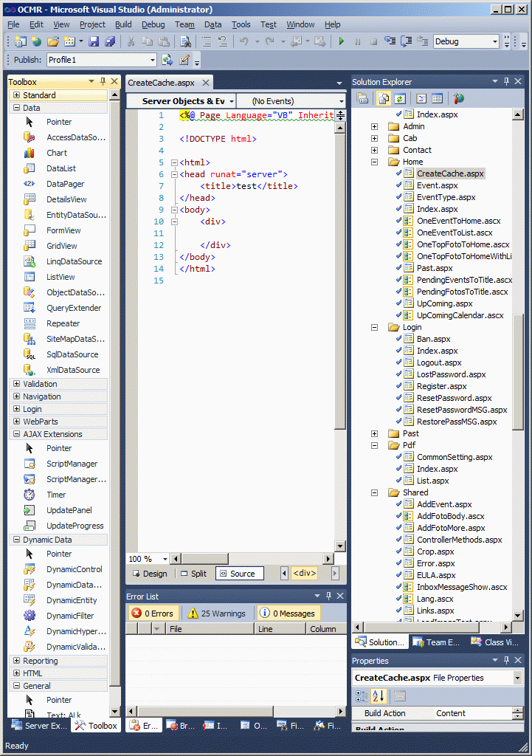
Task: Expand the Admin folder in Solution Explorer
Action: click(374, 126)
